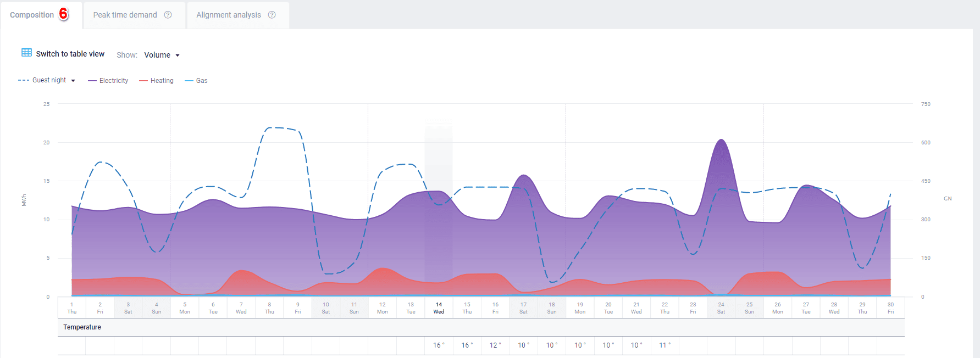Click the 11° temperature cell
The height and width of the screenshot is (358, 980).
665,345
